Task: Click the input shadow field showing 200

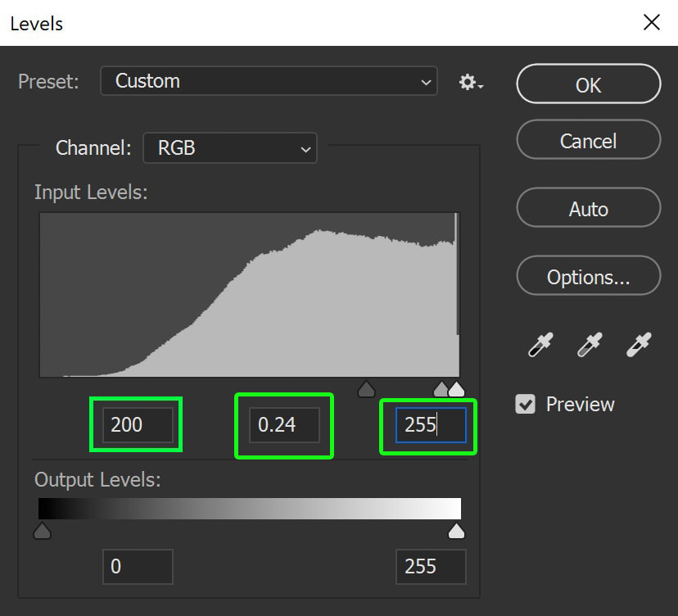Action: tap(138, 425)
